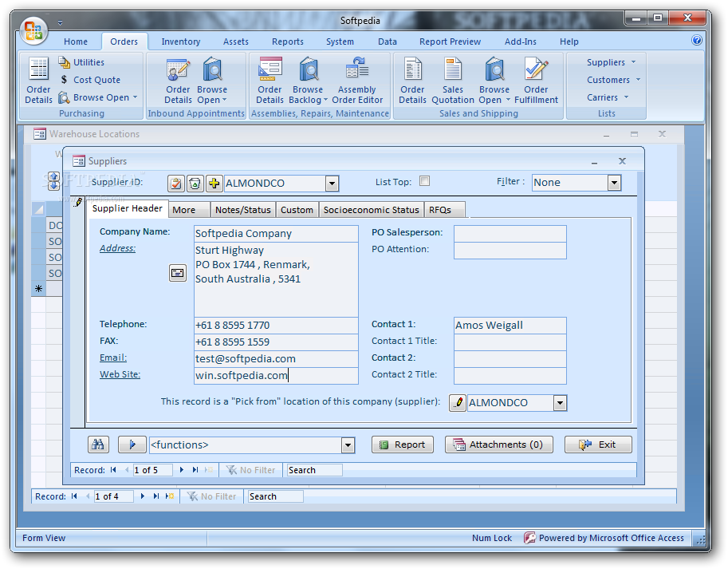The width and height of the screenshot is (728, 569).
Task: Select the RFQs tab
Action: tap(443, 210)
